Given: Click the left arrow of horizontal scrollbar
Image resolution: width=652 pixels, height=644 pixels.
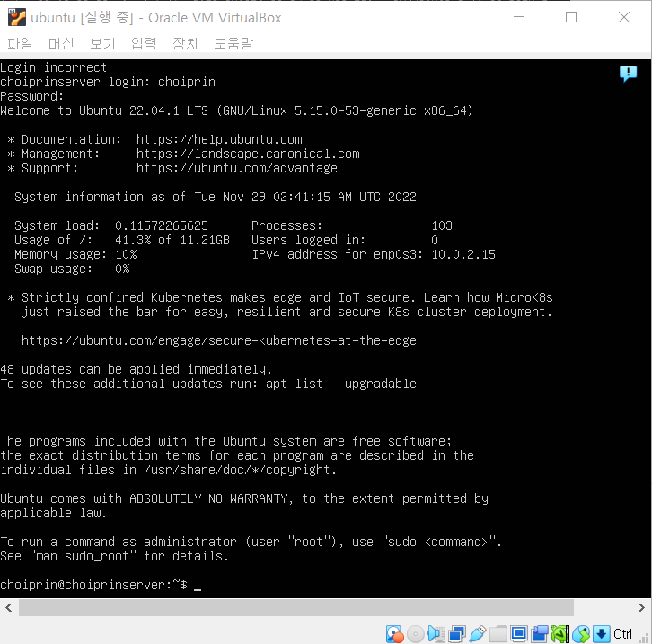Looking at the screenshot, I should coord(9,608).
